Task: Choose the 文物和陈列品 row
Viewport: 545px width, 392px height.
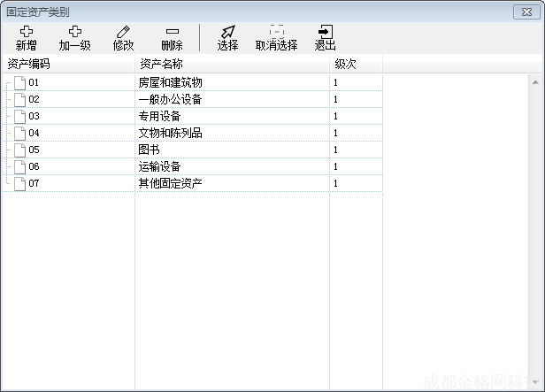Action: [x=170, y=133]
